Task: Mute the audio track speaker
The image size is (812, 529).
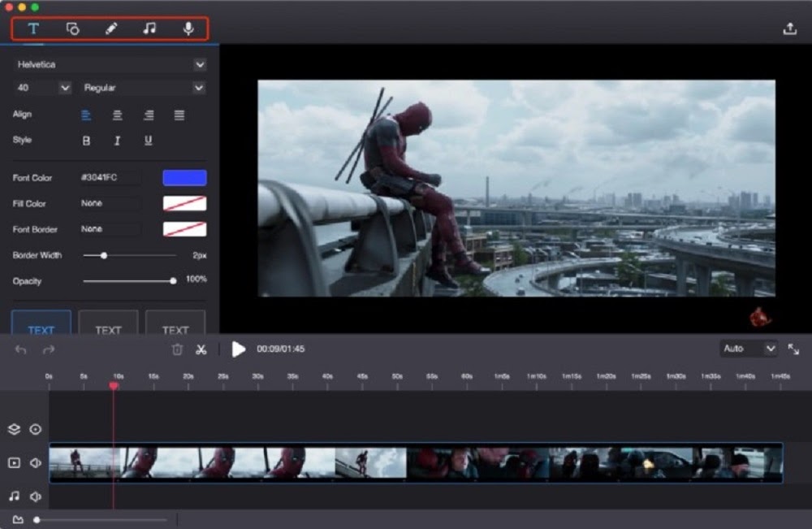Action: [35, 496]
